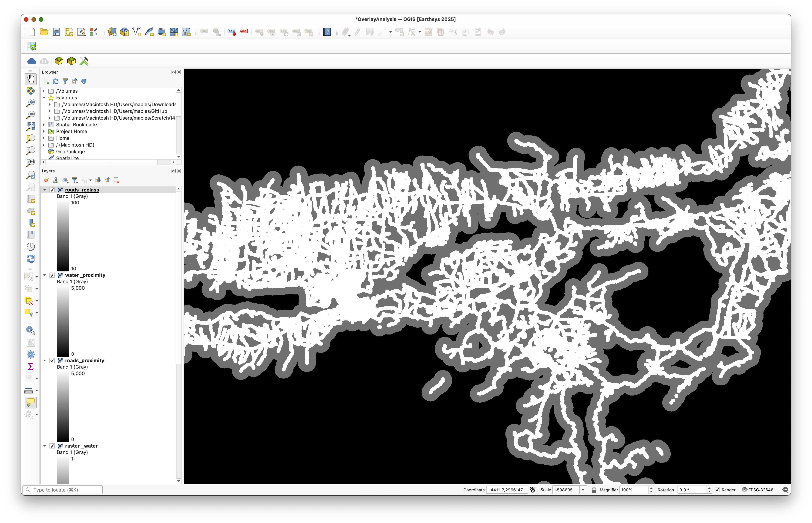This screenshot has height=523, width=812.
Task: Open a project with the folder icon
Action: coord(44,32)
